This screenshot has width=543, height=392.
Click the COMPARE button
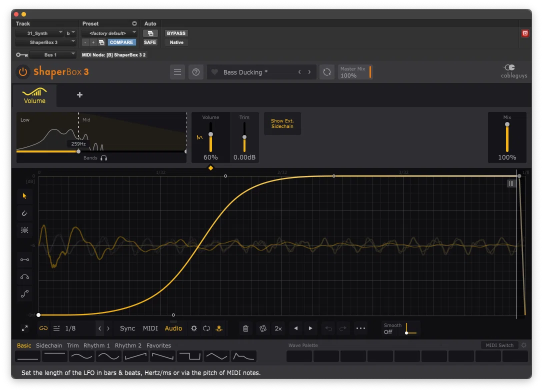click(121, 42)
